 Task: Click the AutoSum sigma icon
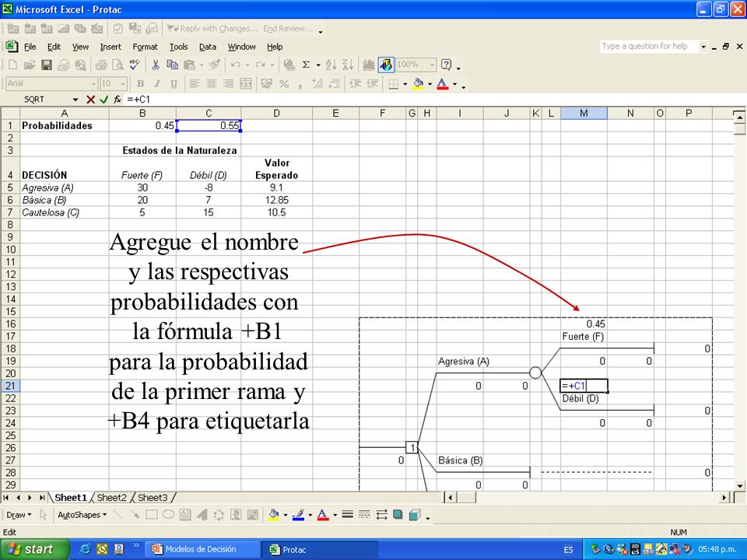coord(307,65)
